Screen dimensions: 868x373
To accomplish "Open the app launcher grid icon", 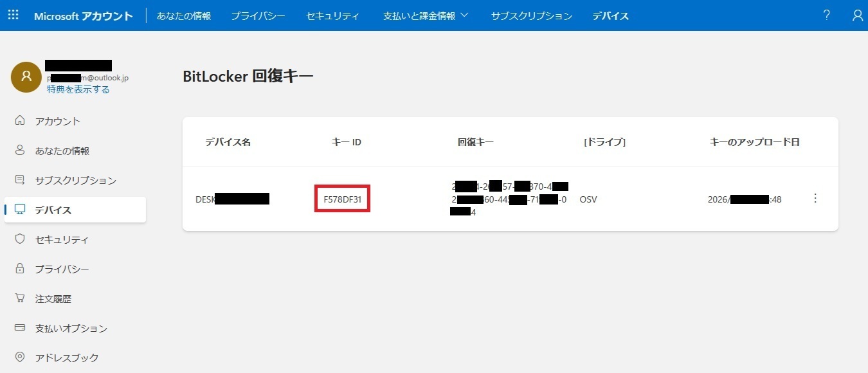I will (13, 15).
